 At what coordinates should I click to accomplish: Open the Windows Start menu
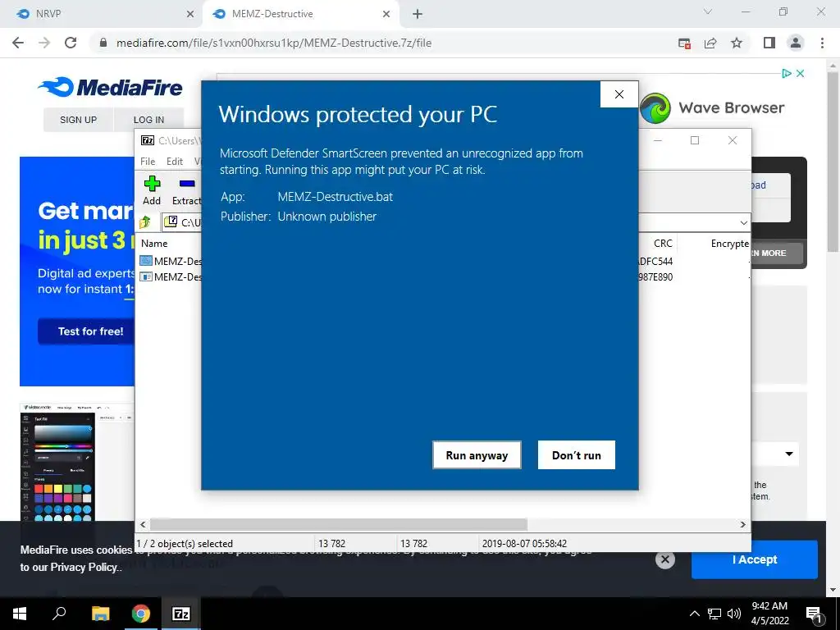tap(20, 614)
